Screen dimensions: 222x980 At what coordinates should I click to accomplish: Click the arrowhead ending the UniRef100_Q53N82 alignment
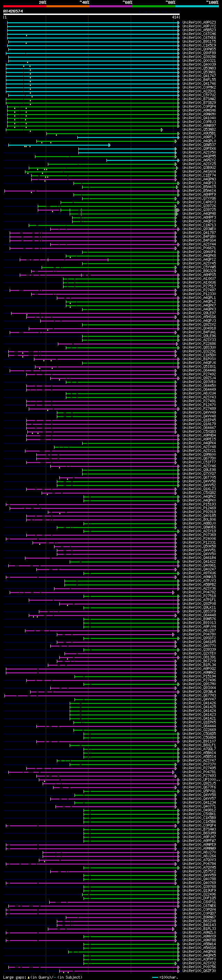pyautogui.click(x=162, y=130)
